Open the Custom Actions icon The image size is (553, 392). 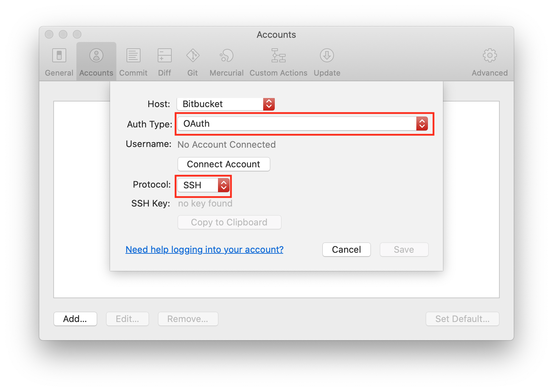278,55
